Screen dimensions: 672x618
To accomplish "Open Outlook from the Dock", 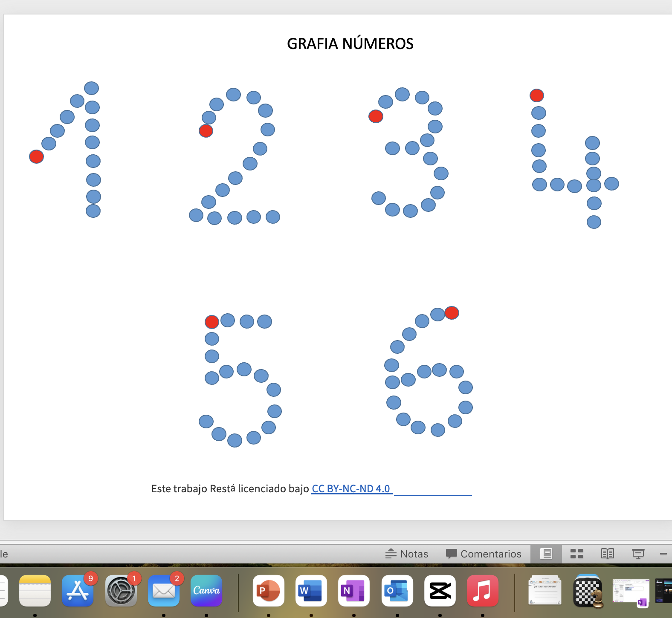I will point(397,591).
